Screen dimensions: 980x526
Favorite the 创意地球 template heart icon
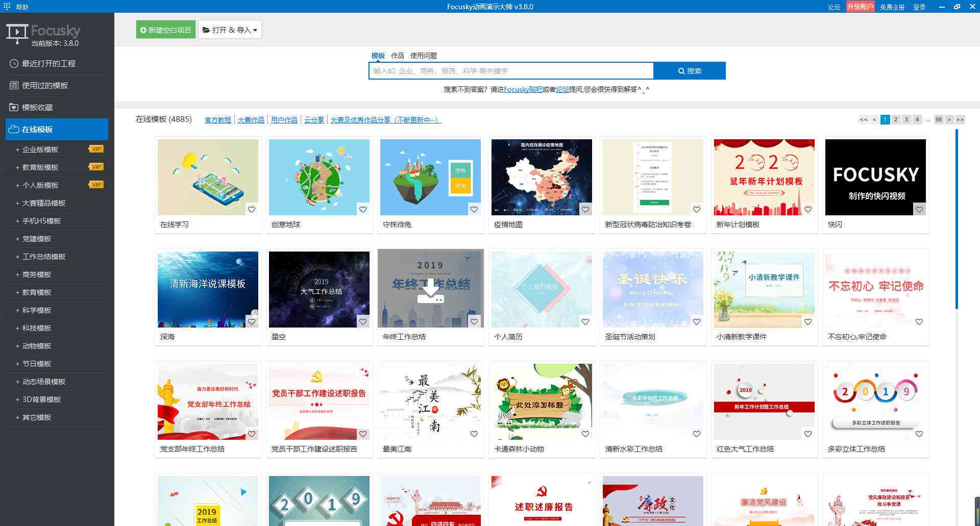[363, 209]
